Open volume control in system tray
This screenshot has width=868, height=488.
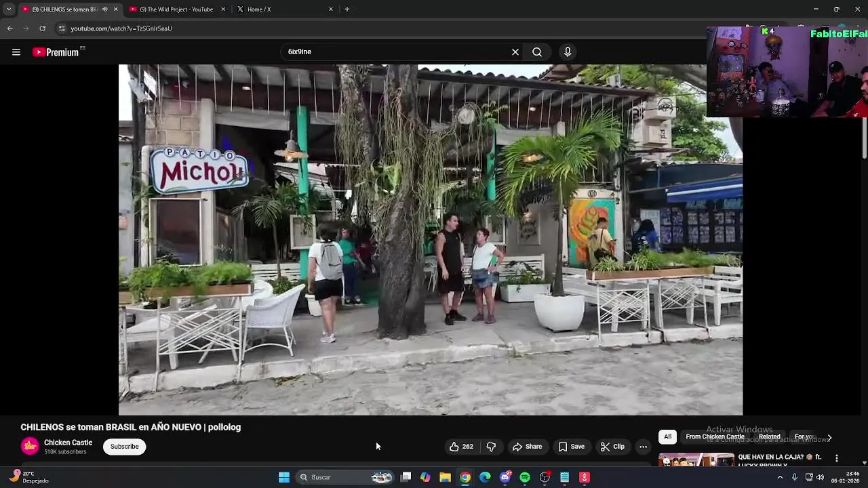pos(820,477)
